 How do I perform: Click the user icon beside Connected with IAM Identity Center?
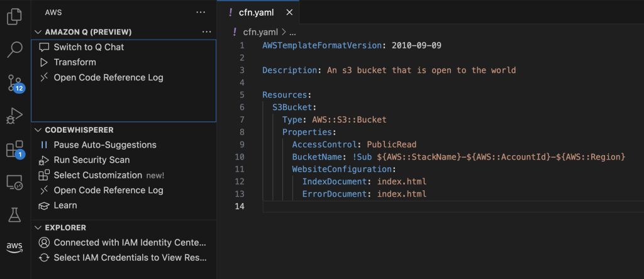pyautogui.click(x=44, y=243)
